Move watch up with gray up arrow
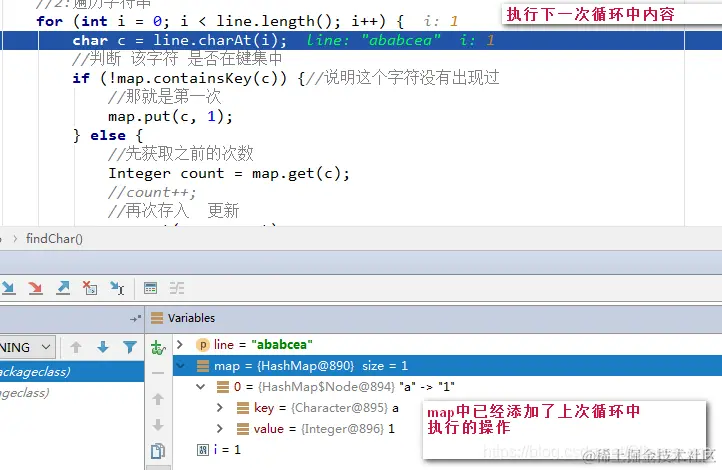Viewport: 722px width, 470px height. pos(158,399)
